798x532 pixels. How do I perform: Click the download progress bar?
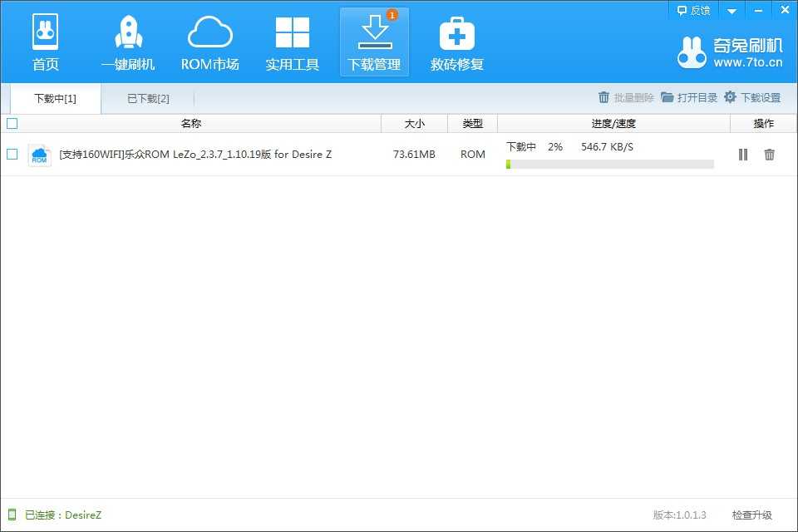pos(609,164)
